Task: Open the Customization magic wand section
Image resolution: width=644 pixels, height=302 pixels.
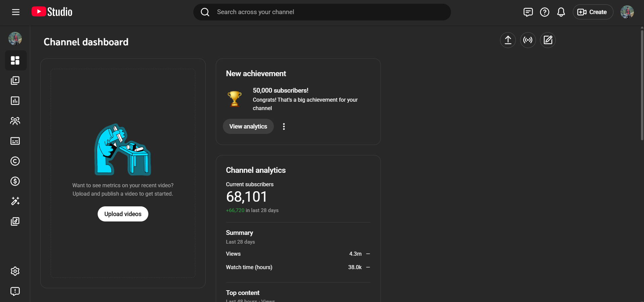Action: pos(15,201)
